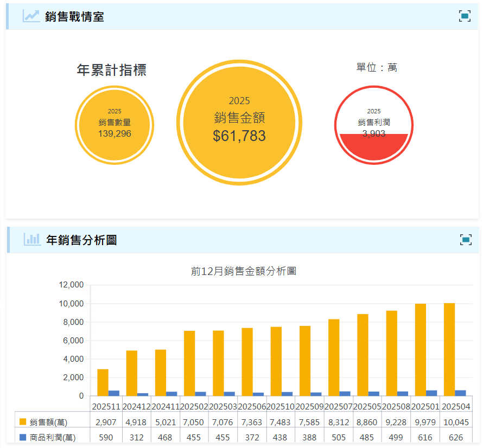Expand the 銷售戰情室 panel to fullscreen

click(x=466, y=16)
